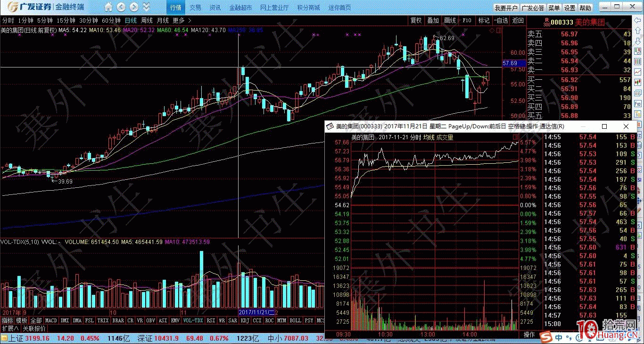Select the 月线 period

[x=163, y=20]
